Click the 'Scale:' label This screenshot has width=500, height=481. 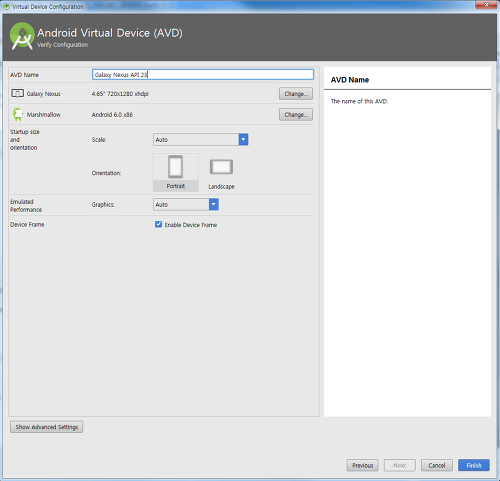tap(99, 140)
